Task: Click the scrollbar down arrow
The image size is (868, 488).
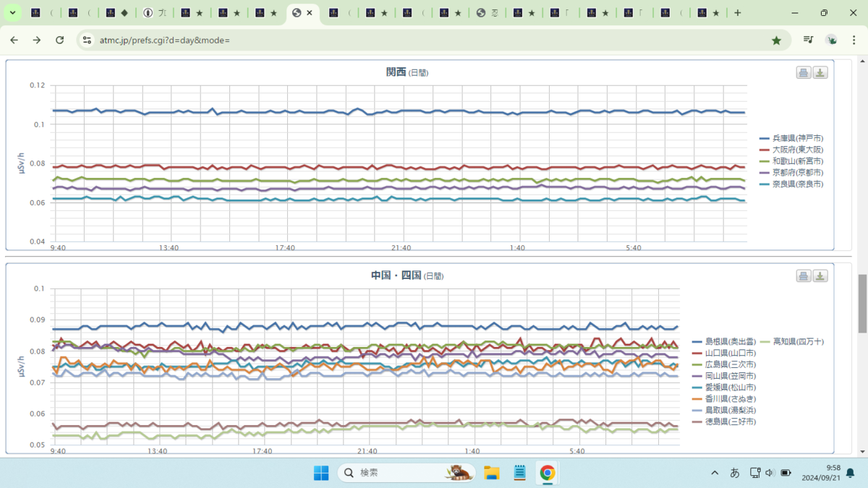Action: [862, 452]
